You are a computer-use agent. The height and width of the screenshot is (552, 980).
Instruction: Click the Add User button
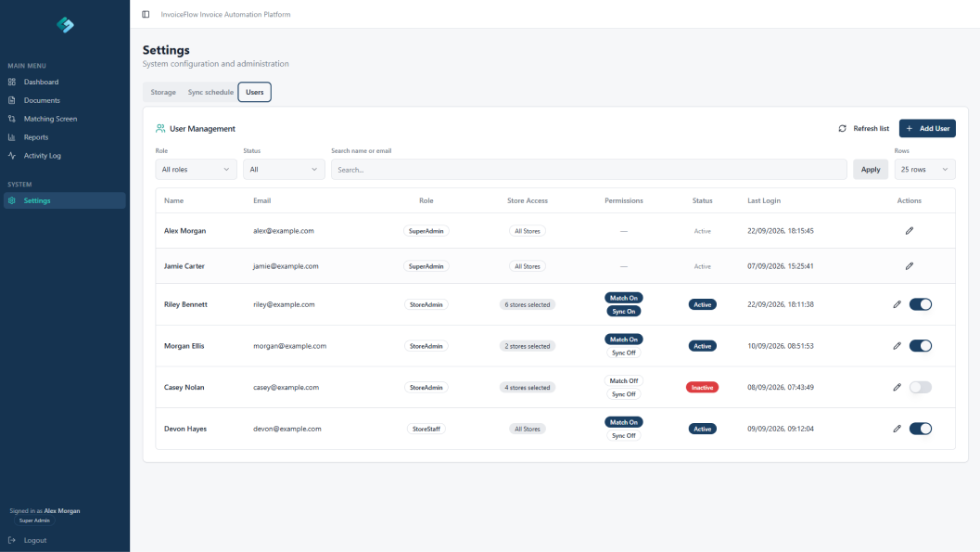[927, 128]
